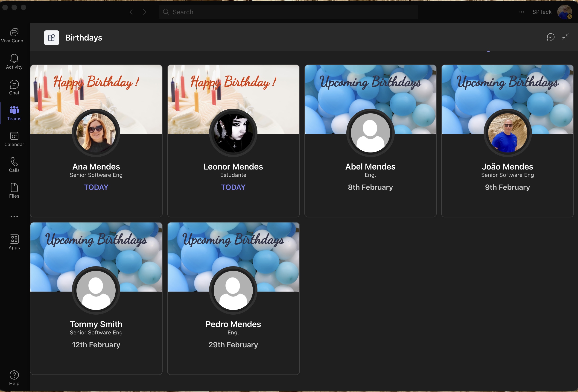Click Eng. under Abel Mendes
Screen dimensions: 578x392
(370, 175)
